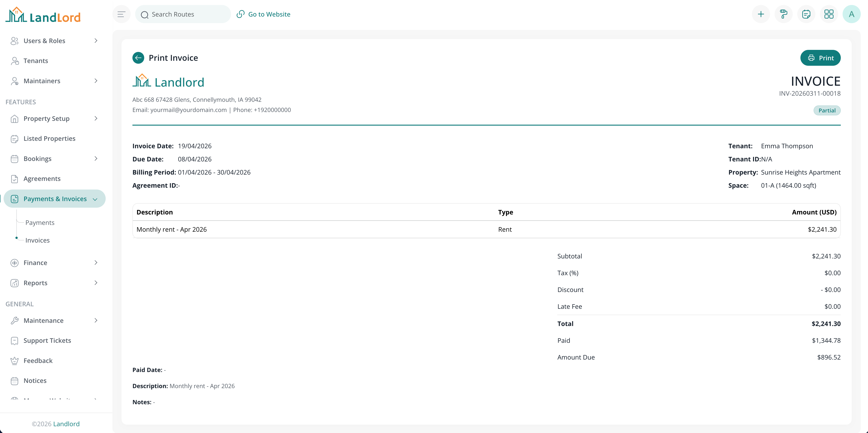This screenshot has height=433, width=868.
Task: Open the Notices section
Action: [35, 380]
